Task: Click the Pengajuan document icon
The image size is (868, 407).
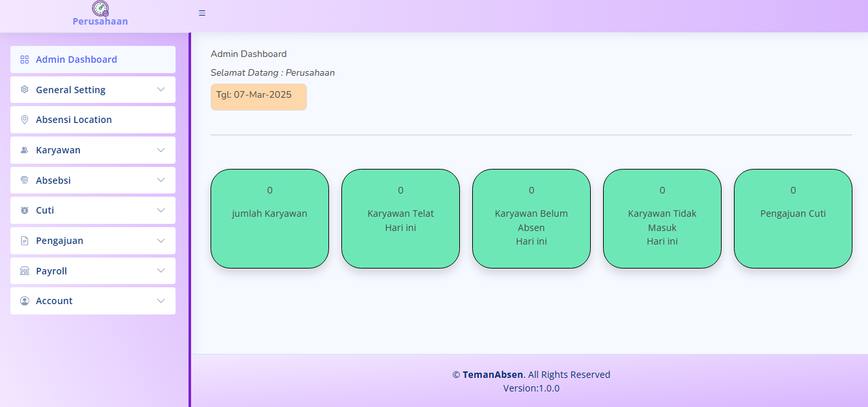Action: (25, 241)
